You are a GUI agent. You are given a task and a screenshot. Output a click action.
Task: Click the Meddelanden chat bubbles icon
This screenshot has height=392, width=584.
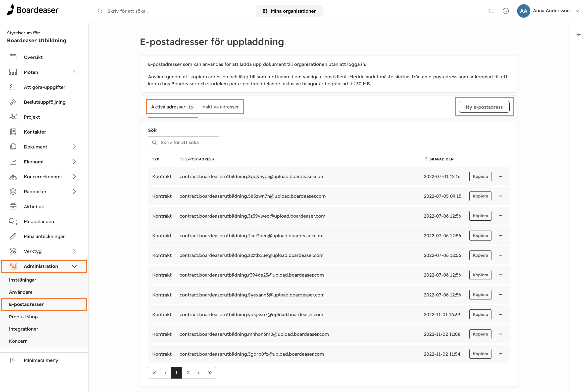point(13,222)
